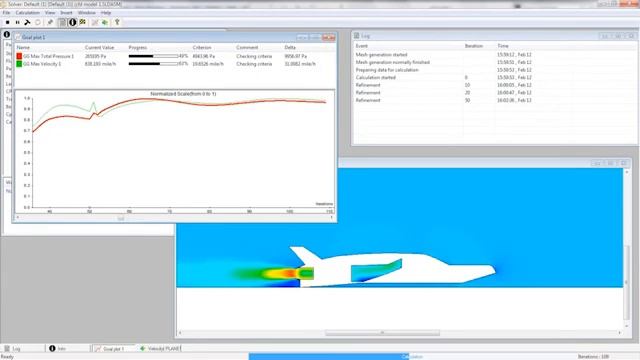This screenshot has width=640, height=360.
Task: Click the help pointer toolbar icon
Action: click(117, 22)
